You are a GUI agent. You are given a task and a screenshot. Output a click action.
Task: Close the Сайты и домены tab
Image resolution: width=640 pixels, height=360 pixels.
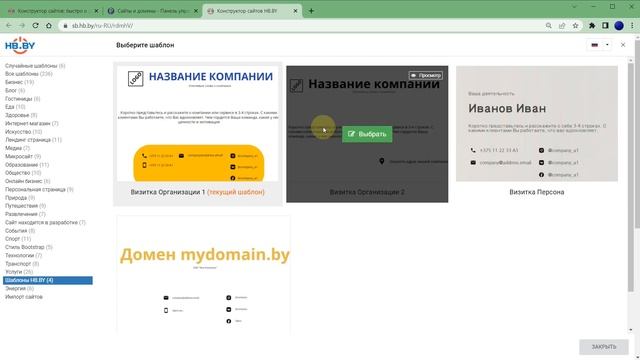196,11
